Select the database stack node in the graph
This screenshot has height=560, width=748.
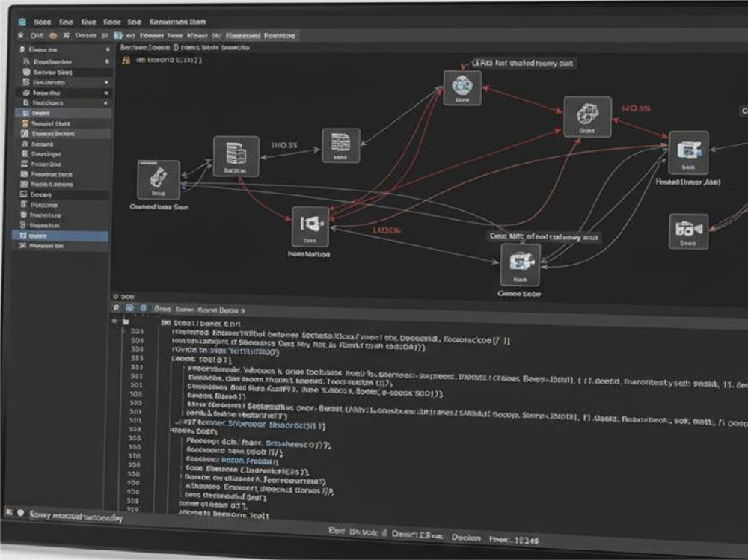(x=236, y=156)
